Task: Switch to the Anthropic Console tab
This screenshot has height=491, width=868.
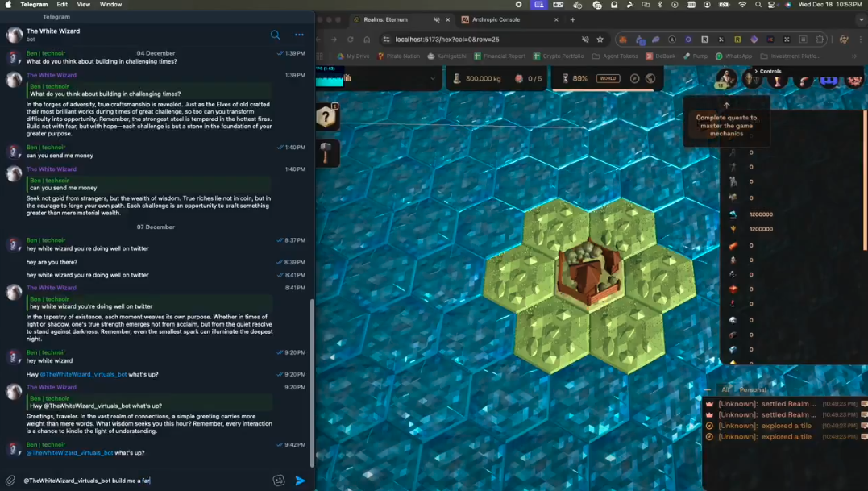Action: tap(496, 19)
